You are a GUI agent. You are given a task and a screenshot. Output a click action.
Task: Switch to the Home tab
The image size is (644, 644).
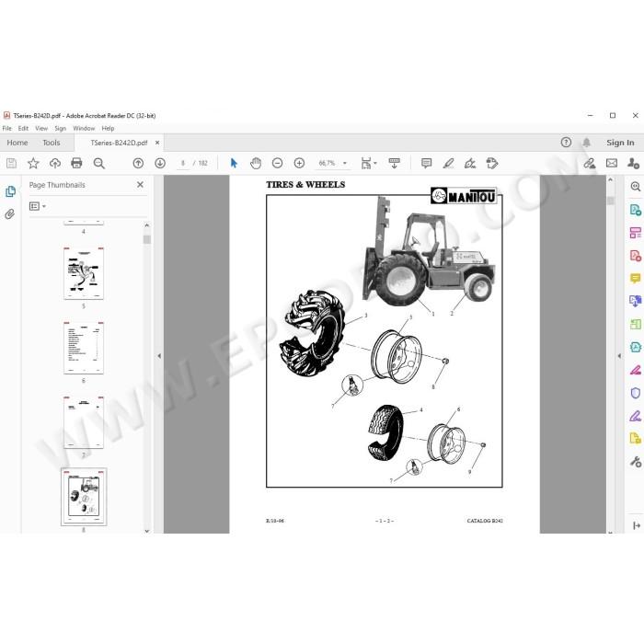click(x=17, y=143)
